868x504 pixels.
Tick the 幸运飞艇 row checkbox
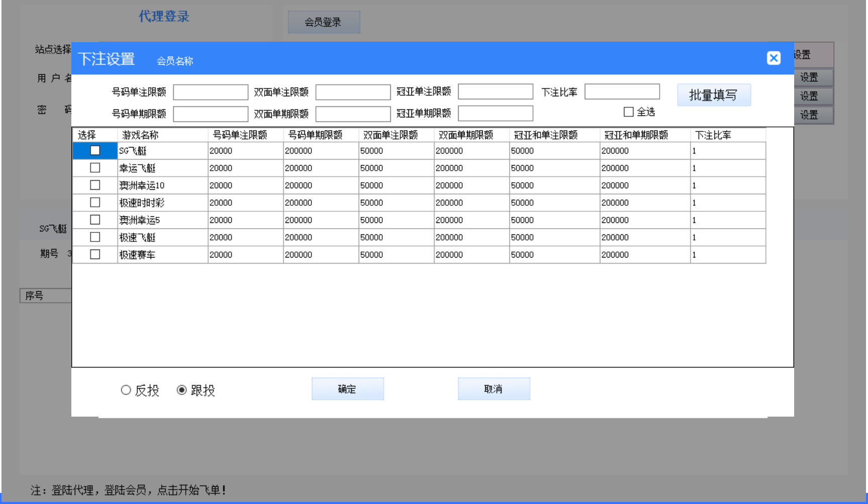(95, 168)
